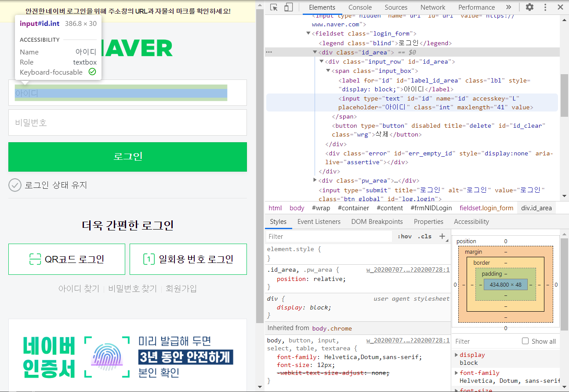Viewport: 569px width, 392px height.
Task: Expand the computed display property
Action: click(x=457, y=355)
